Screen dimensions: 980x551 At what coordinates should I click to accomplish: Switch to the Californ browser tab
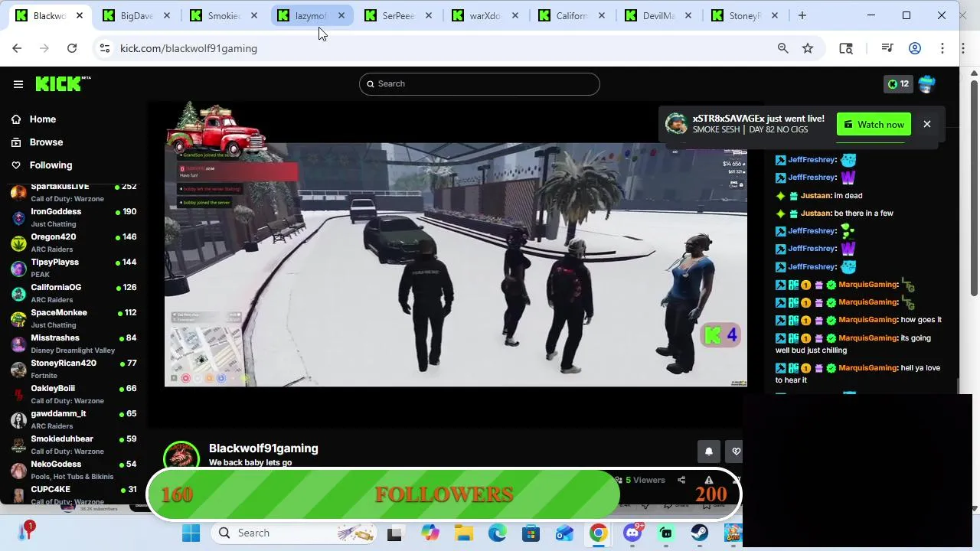click(x=572, y=15)
